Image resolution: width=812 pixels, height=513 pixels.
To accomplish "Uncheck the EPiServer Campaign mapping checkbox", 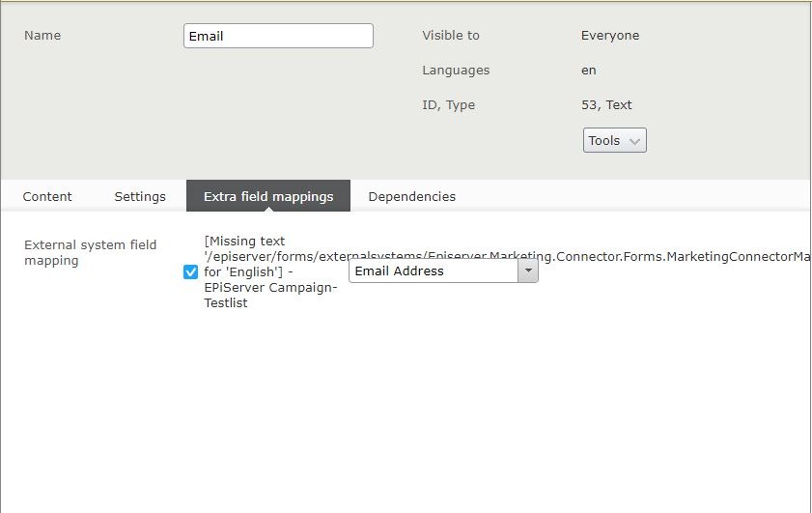I will (191, 271).
